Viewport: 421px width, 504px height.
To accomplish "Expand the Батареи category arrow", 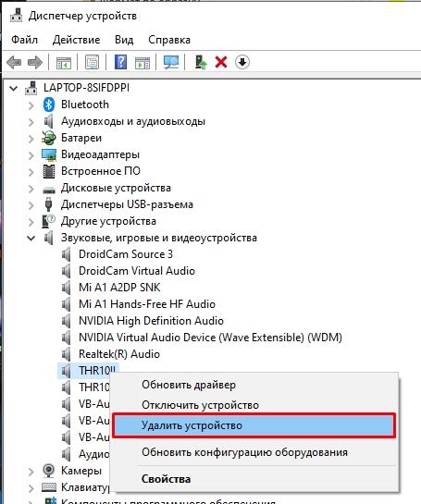I will point(31,138).
